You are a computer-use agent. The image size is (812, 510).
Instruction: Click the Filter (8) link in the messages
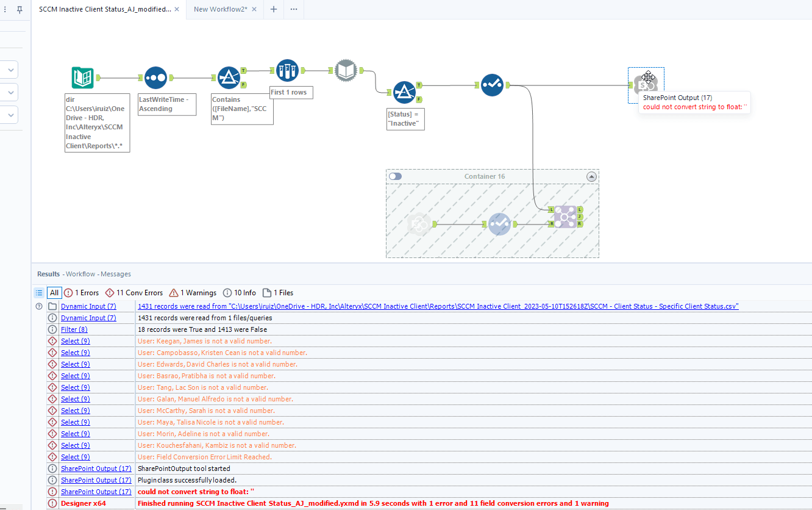(74, 329)
